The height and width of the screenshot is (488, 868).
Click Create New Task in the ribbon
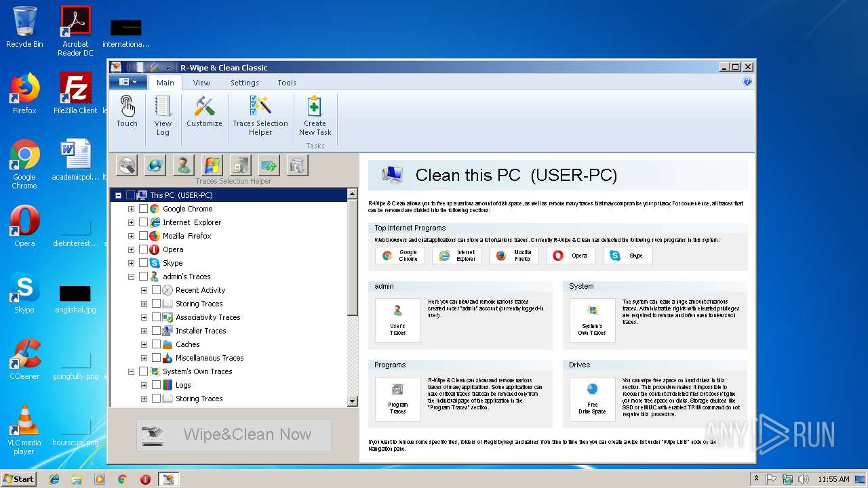click(x=315, y=115)
